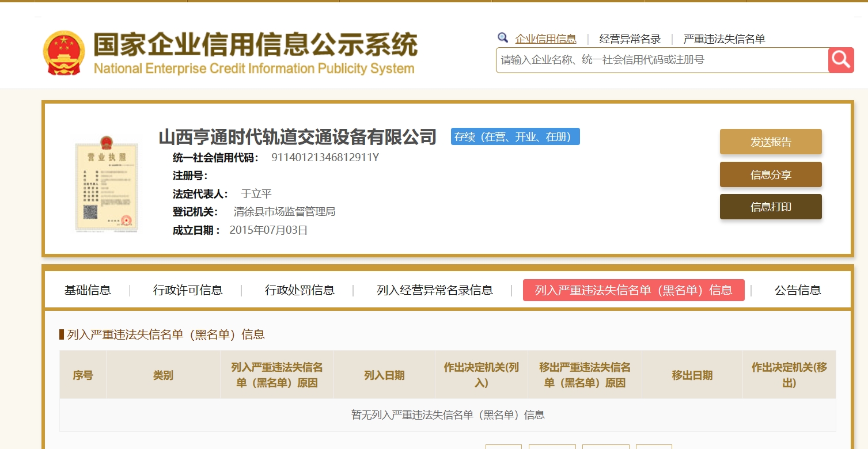
Task: Switch to the 行政处罚信息 tab
Action: [300, 290]
